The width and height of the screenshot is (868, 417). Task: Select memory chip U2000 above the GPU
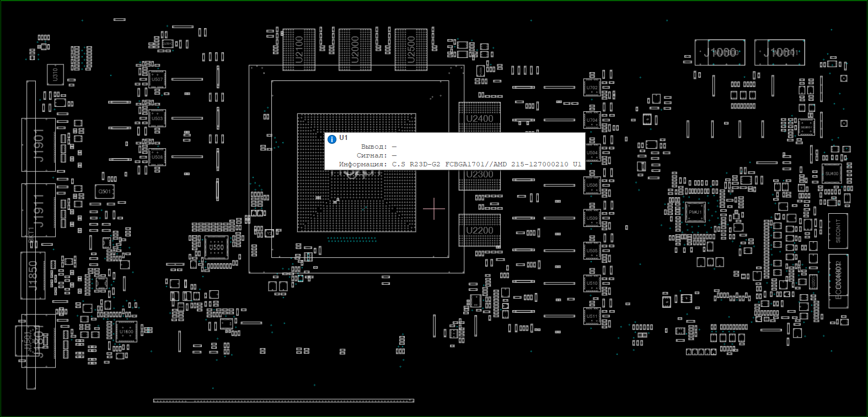355,50
